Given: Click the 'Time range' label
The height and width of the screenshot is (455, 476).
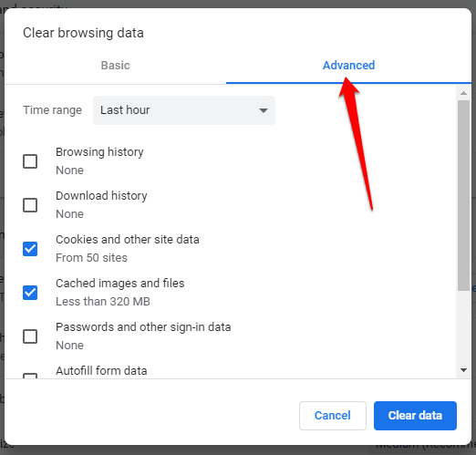Looking at the screenshot, I should 53,110.
